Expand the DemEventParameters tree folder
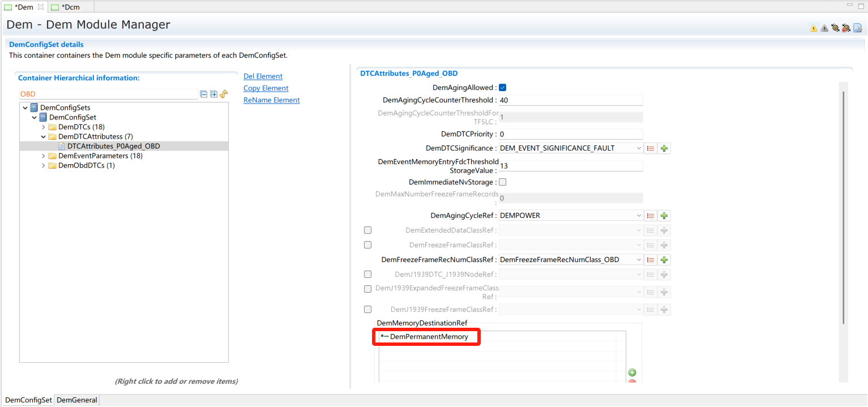This screenshot has height=407, width=868. tap(44, 156)
